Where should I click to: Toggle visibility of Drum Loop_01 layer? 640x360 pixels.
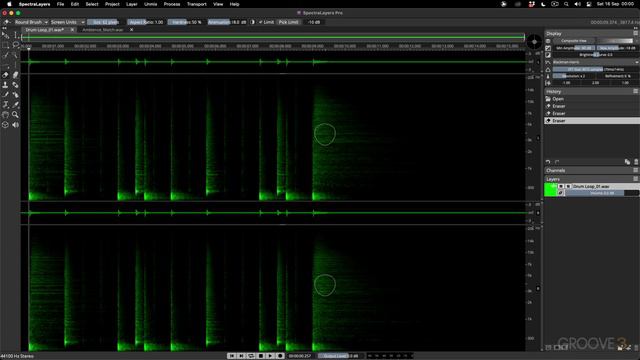click(561, 186)
